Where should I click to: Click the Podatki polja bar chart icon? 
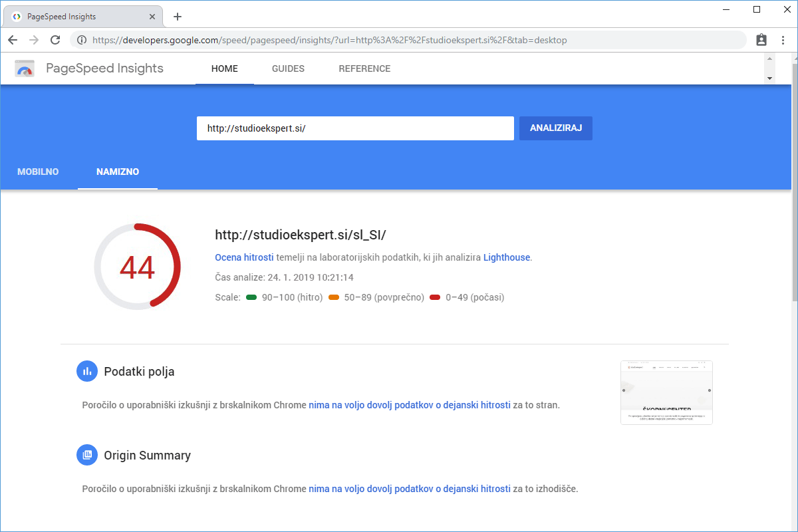86,372
